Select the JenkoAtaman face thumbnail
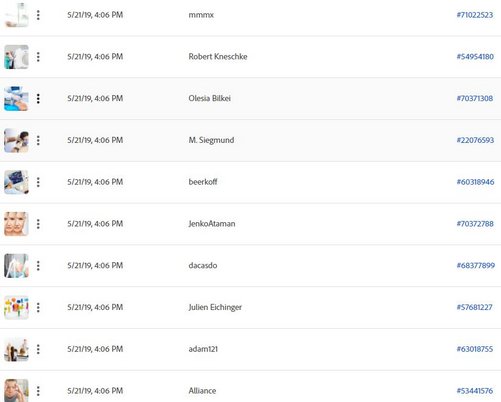Viewport: 501px width, 402px height. (16, 224)
